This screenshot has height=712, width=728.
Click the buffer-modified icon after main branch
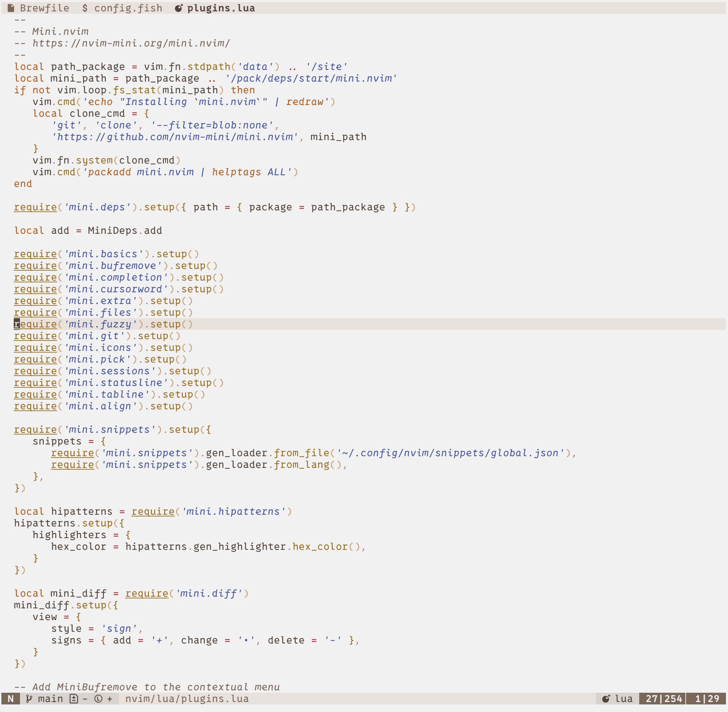(x=73, y=698)
